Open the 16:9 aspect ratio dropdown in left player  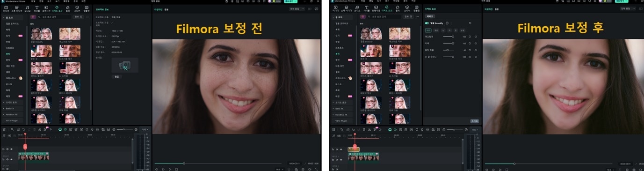click(280, 169)
